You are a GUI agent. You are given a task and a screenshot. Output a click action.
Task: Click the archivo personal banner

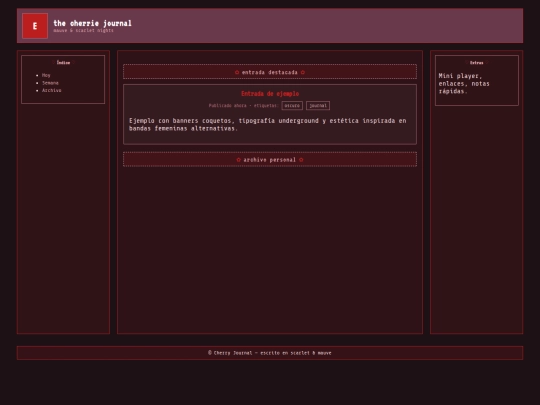pyautogui.click(x=270, y=159)
